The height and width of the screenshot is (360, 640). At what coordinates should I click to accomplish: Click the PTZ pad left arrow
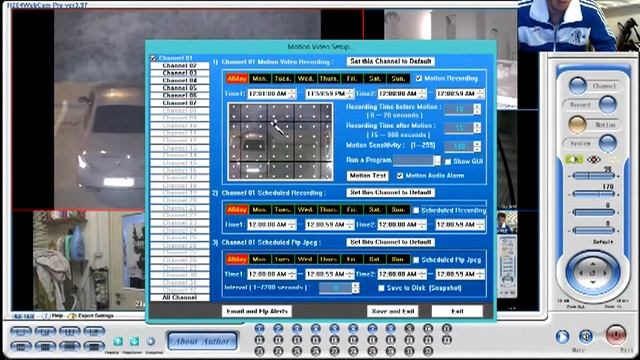[x=580, y=273]
